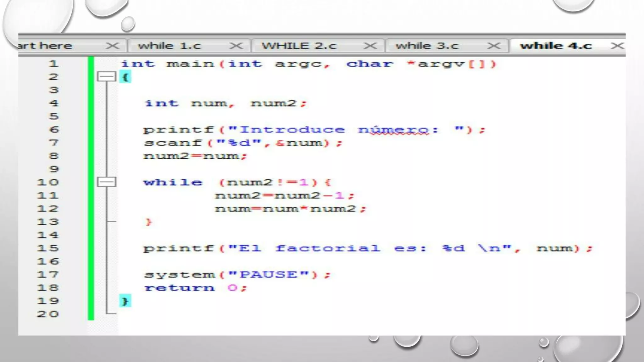Click line number 15 in the gutter
644x362 pixels.
click(x=48, y=248)
